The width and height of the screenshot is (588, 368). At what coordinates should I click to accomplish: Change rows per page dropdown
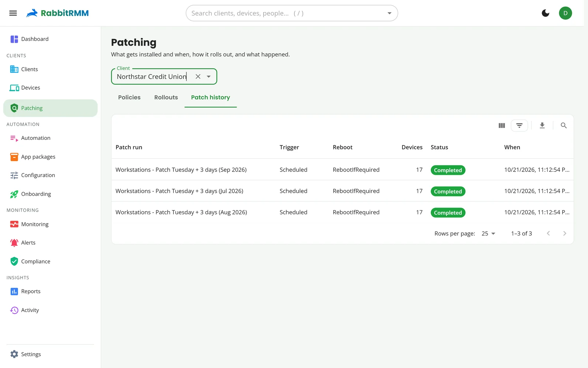488,234
